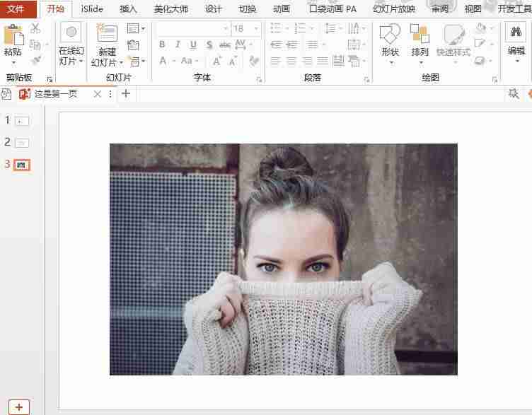This screenshot has height=415, width=532.
Task: Click the add slide plus button
Action: click(19, 407)
